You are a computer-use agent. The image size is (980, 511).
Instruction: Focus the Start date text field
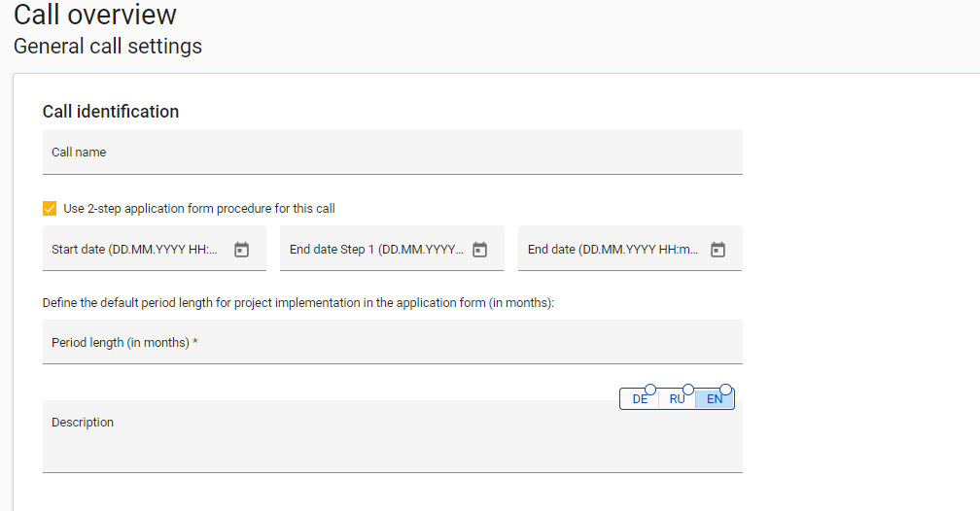click(x=136, y=250)
